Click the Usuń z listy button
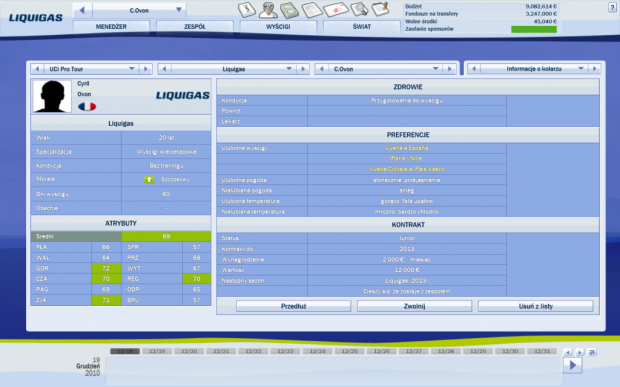Viewport: 620px width, 387px height. tap(536, 306)
